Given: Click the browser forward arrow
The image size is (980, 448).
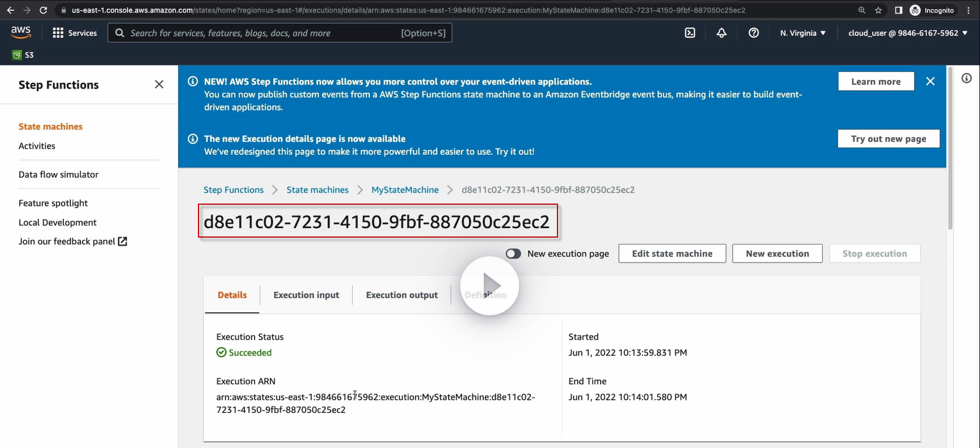Looking at the screenshot, I should (x=27, y=10).
